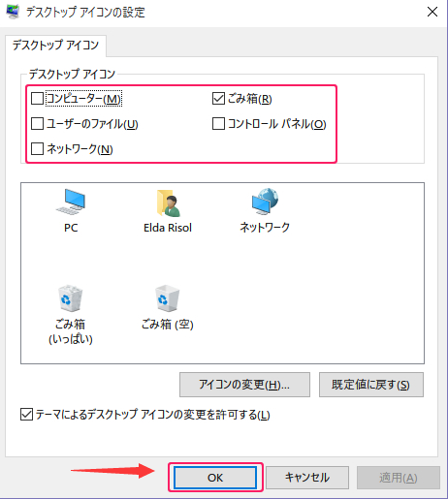This screenshot has height=499, width=448.
Task: Click the キャンセル button
Action: (307, 478)
